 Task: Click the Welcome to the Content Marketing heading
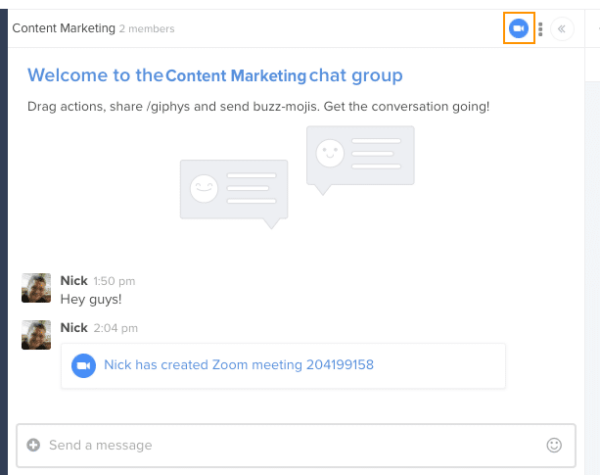coord(215,75)
